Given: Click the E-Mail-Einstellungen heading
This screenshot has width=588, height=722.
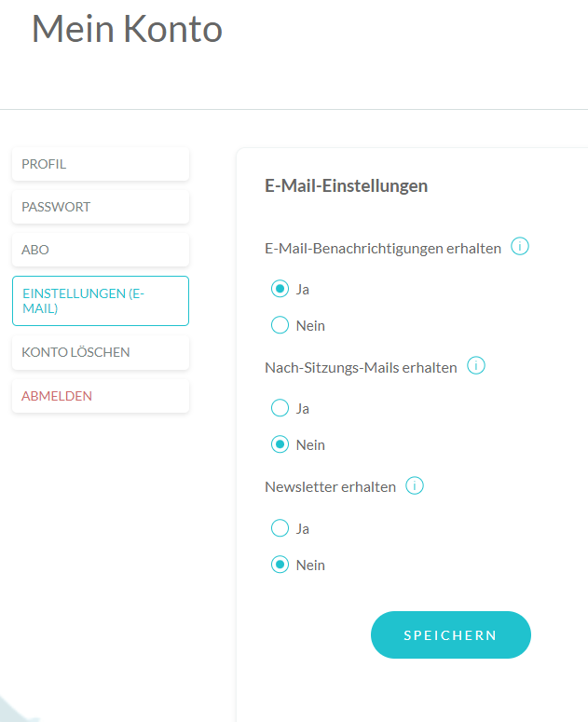Looking at the screenshot, I should [x=346, y=185].
